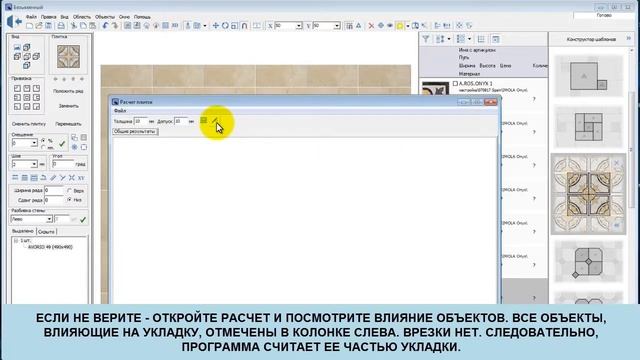Click the Толщина input field
Screen dimensions: 640x360
tap(140, 121)
